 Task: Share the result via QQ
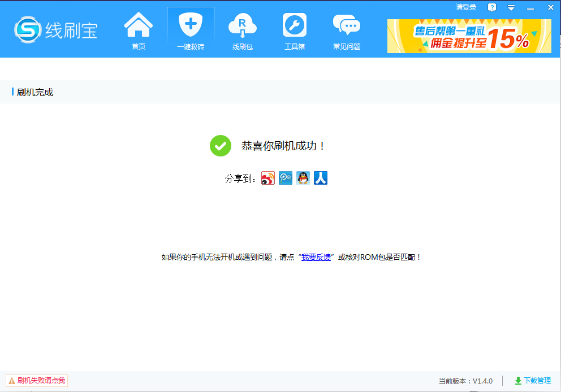pos(303,177)
